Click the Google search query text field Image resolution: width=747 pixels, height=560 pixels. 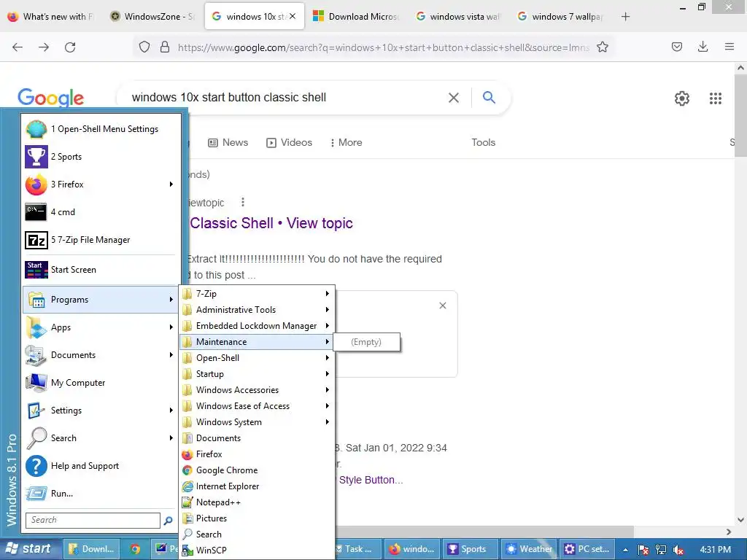[286, 98]
